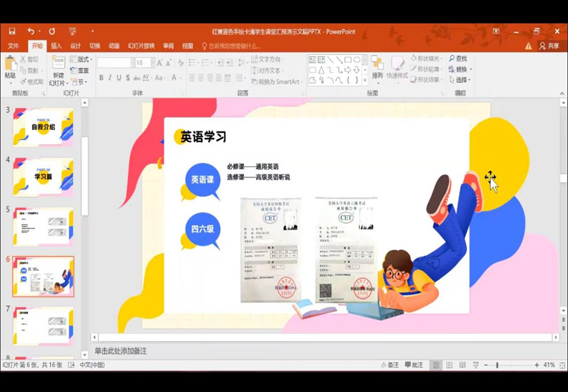Open the Slide Show (幻灯片放映) tab
Viewport: 568px width, 392px height.
click(x=141, y=46)
